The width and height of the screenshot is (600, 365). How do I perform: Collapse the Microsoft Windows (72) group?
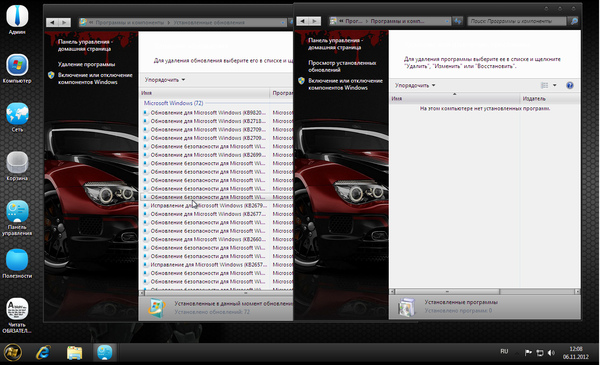(173, 103)
